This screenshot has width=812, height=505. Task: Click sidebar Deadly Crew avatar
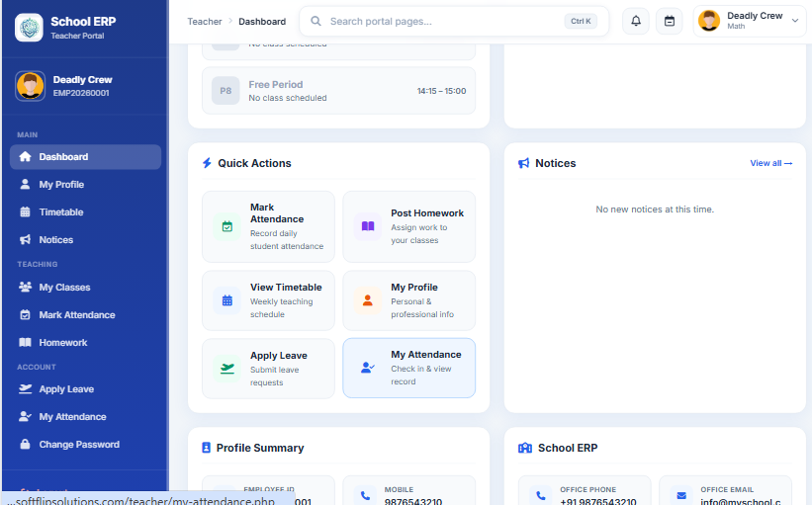(30, 86)
